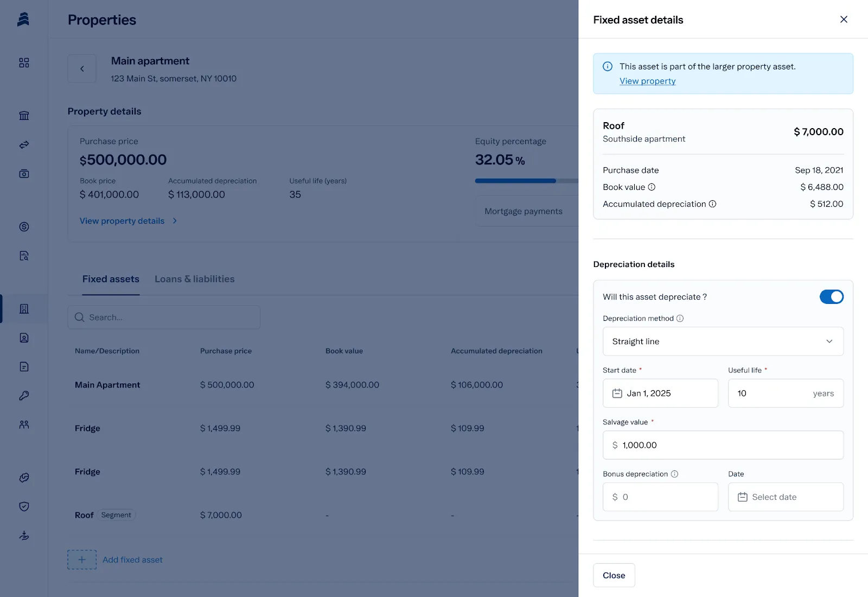Click the Sep 18, 2021 purchase date

[819, 170]
